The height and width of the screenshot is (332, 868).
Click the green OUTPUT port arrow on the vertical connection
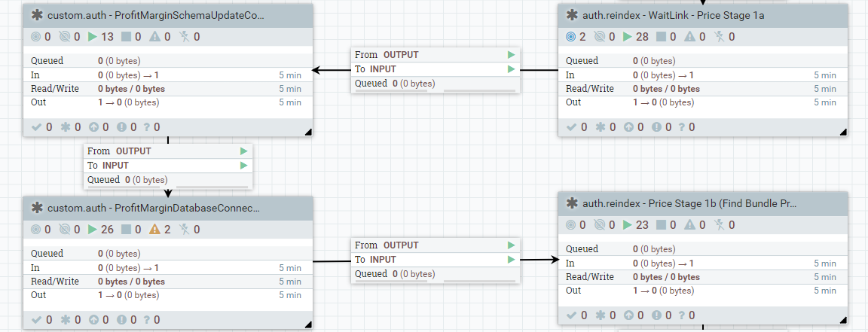[243, 151]
